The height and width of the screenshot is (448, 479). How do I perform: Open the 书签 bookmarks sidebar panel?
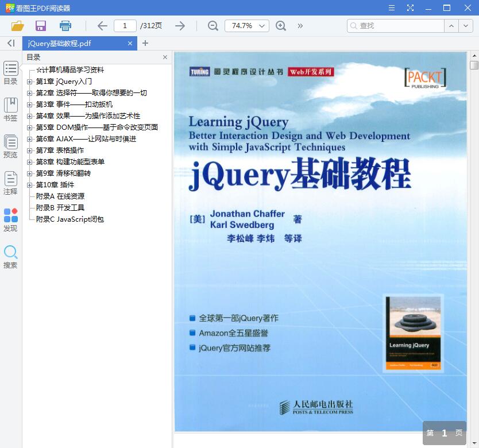pos(11,109)
